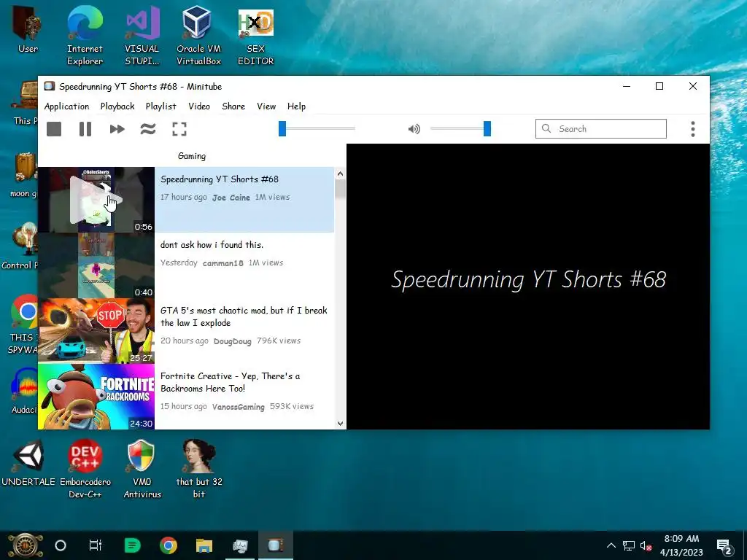Open muted volume tray icon

(x=646, y=545)
